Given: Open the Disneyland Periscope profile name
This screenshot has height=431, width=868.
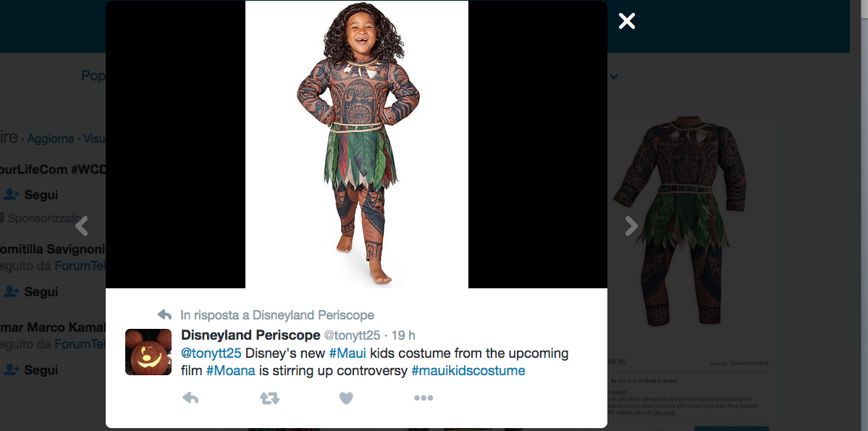Looking at the screenshot, I should click(250, 335).
